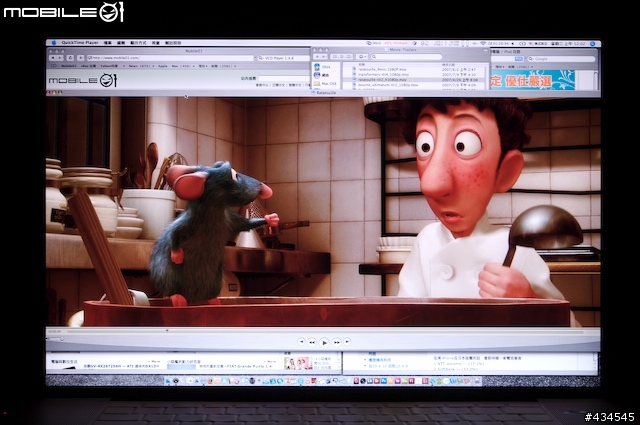Click Safari back and forward navigation arrows
640x425 pixels.
[x=56, y=58]
